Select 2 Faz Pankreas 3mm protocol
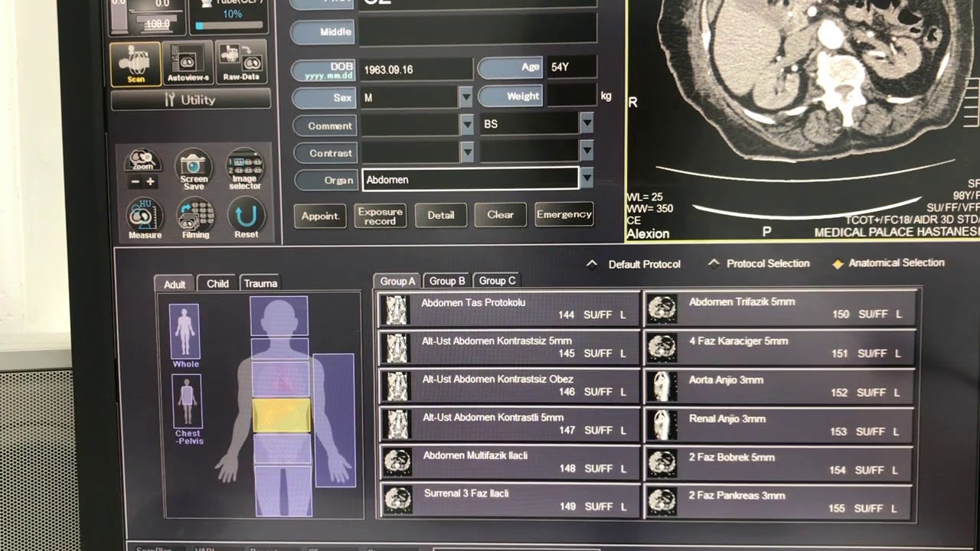 click(779, 502)
